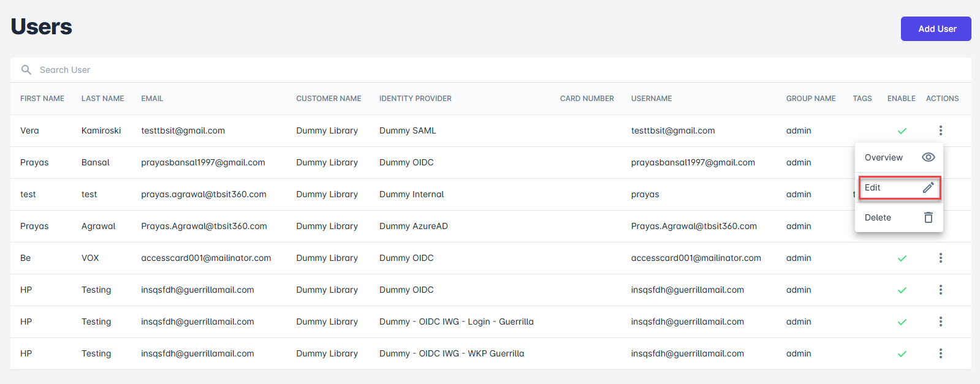Click the FIRST NAME column header
Viewport: 980px width, 384px height.
pyautogui.click(x=42, y=99)
